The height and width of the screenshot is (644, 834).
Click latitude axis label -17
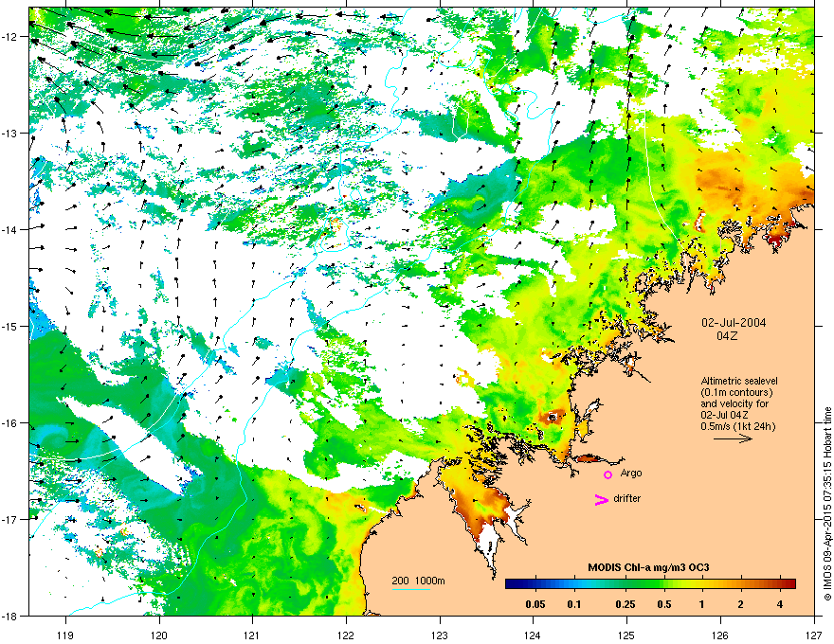pos(10,519)
